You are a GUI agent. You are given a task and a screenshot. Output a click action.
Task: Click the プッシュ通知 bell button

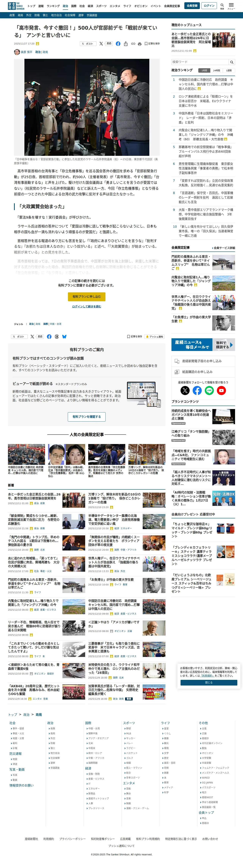point(154,337)
